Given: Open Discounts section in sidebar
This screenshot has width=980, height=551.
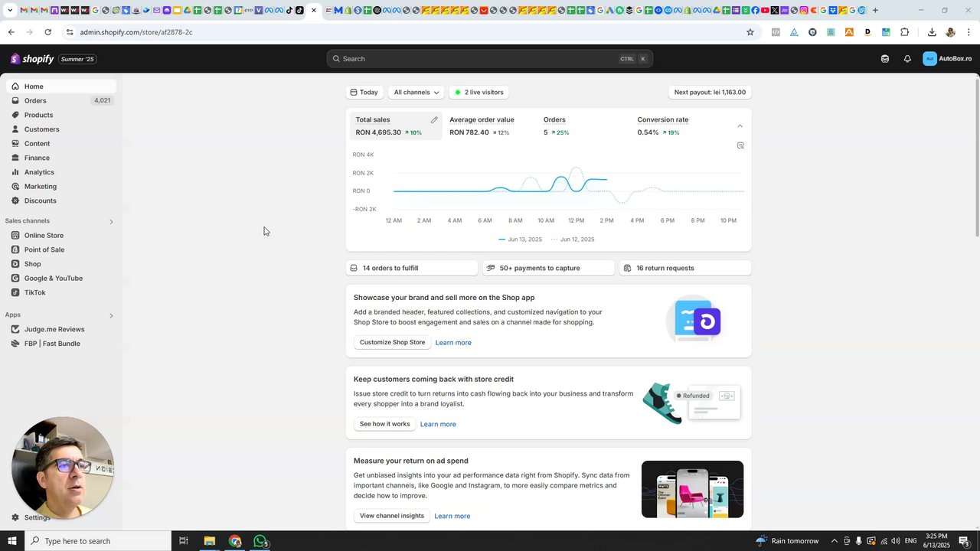Looking at the screenshot, I should 60,201.
